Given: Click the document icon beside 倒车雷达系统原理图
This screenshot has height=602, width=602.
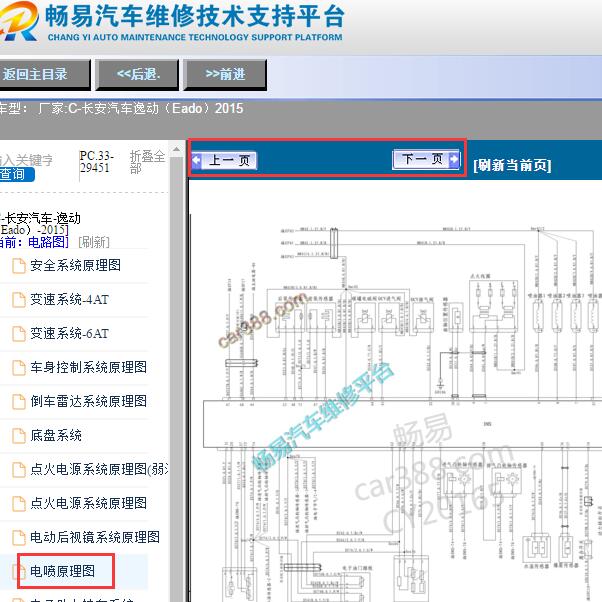Looking at the screenshot, I should (18, 402).
